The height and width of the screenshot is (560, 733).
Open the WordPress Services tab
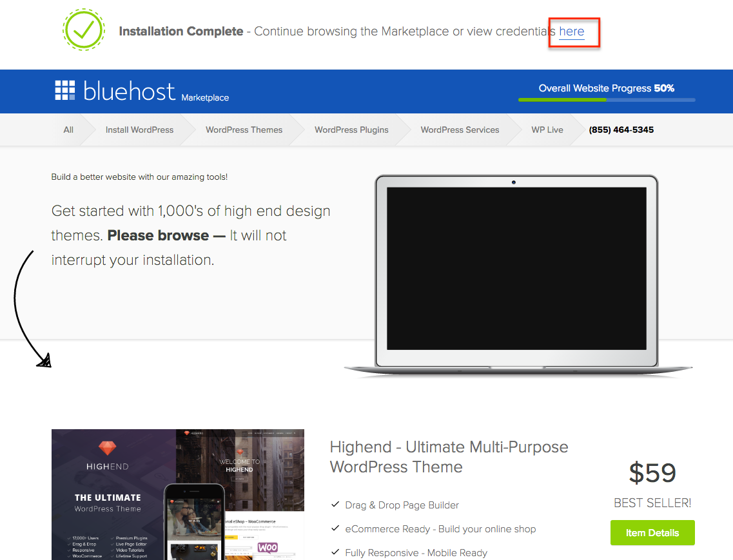click(x=460, y=130)
